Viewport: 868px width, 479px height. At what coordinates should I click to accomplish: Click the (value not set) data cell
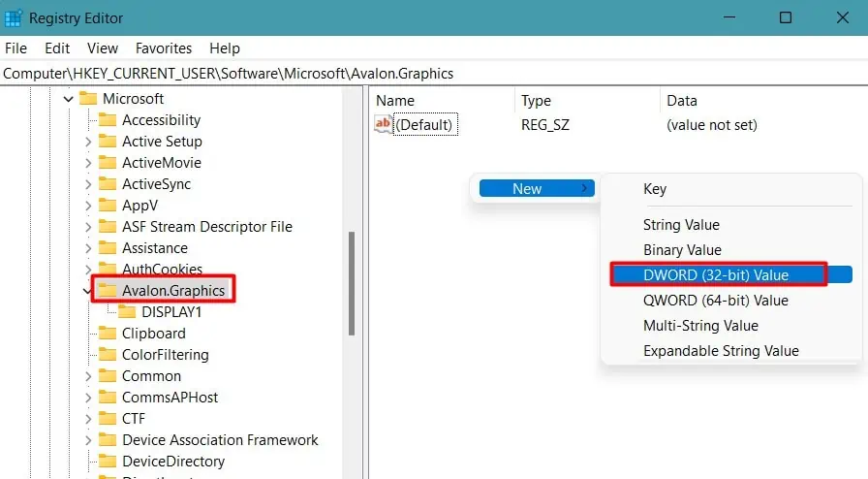pyautogui.click(x=712, y=125)
